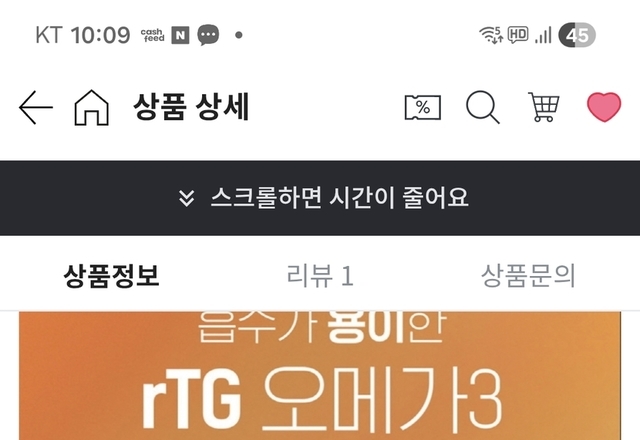Image resolution: width=640 pixels, height=440 pixels.
Task: Tap the HD call status icon
Action: pos(518,35)
